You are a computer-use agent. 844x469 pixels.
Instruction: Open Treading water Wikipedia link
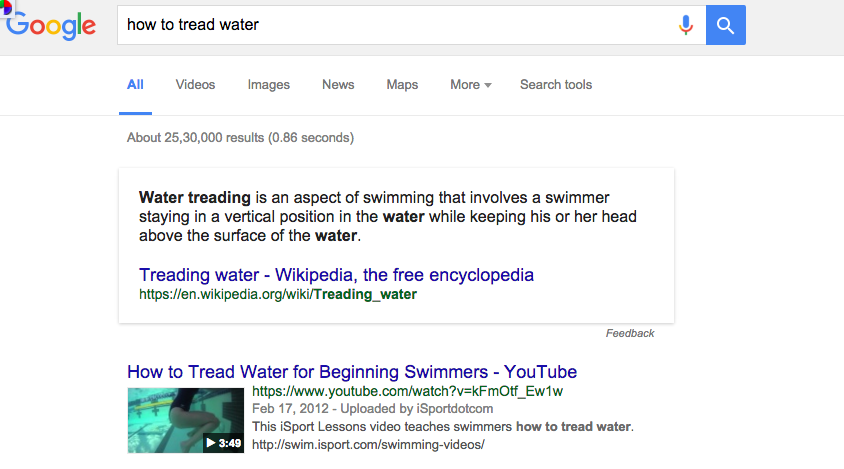click(x=336, y=275)
